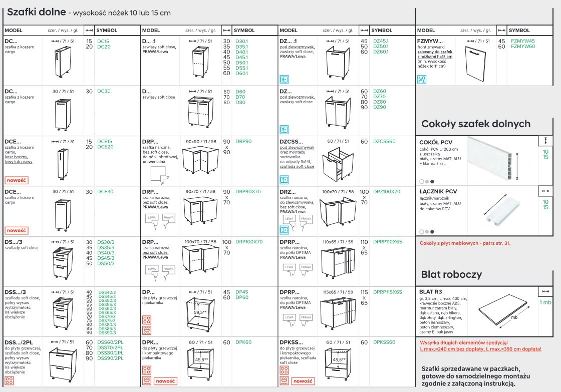Select PRAWA orientation for DPRP110X65
The width and height of the screenshot is (561, 392).
(x=305, y=268)
